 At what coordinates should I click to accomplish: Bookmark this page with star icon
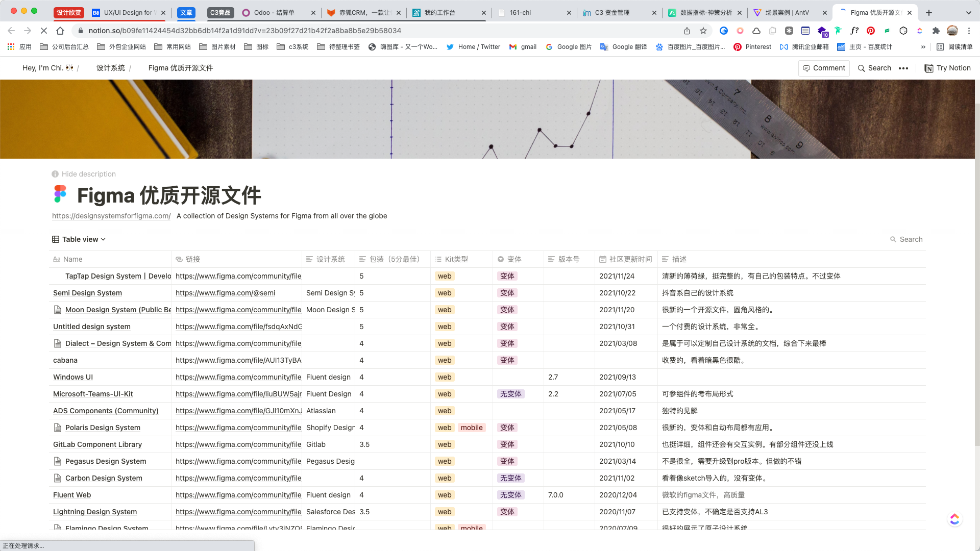click(x=703, y=31)
